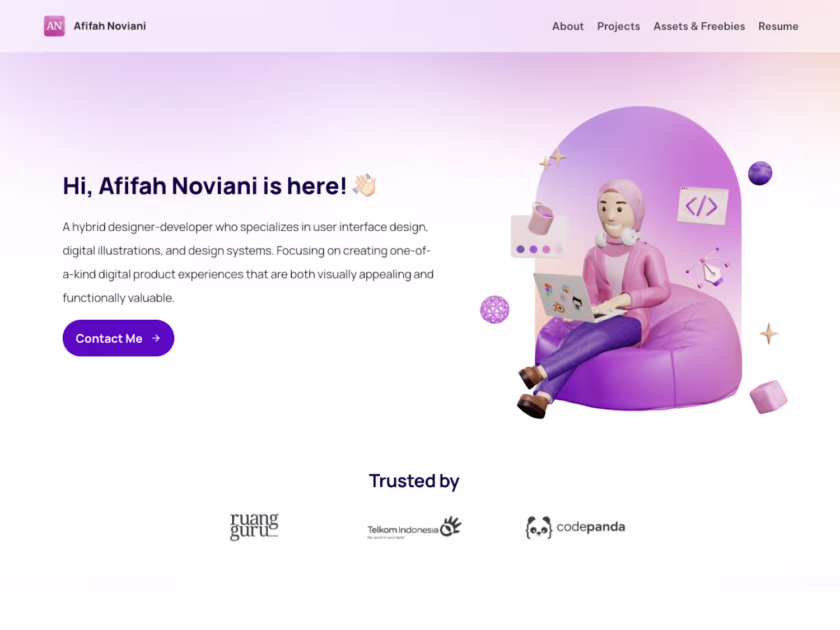
Task: Click the paint bucket palette card
Action: pos(538,231)
